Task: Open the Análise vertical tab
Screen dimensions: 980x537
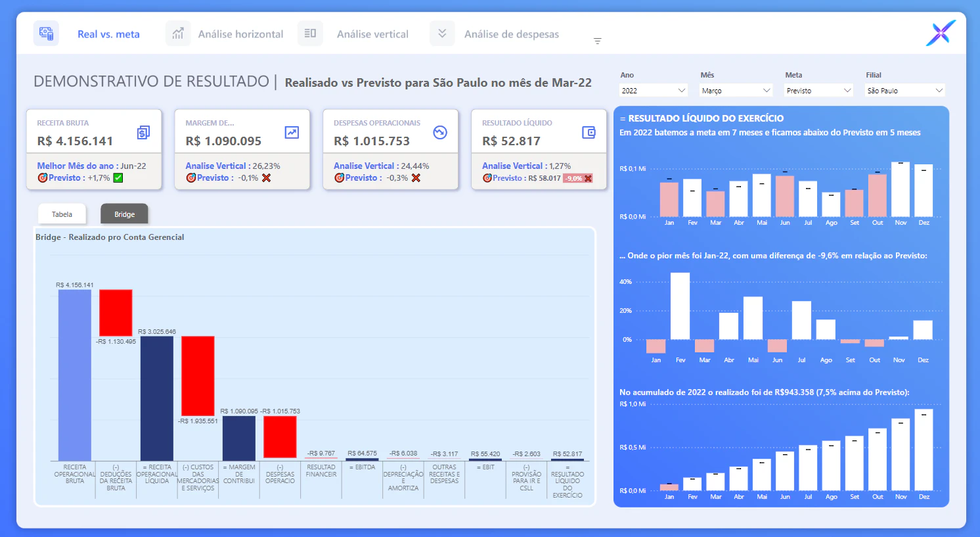Action: 372,34
